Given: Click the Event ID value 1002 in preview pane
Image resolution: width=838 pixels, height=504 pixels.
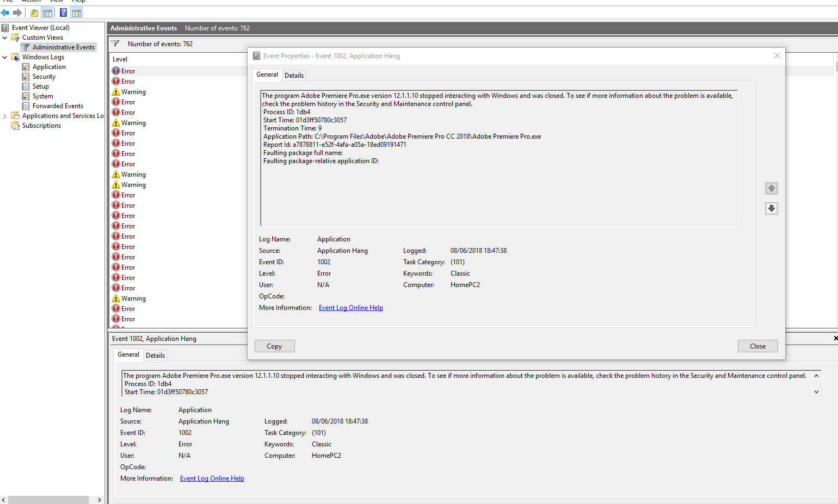Looking at the screenshot, I should tap(185, 433).
